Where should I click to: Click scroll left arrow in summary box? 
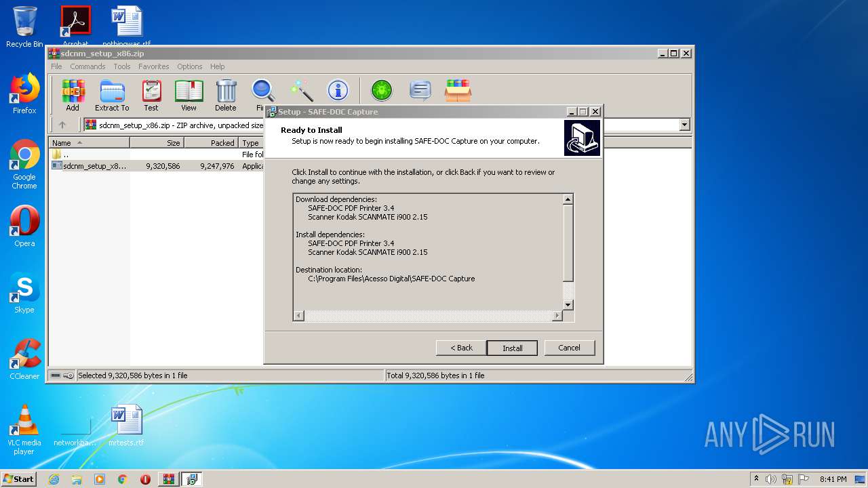coord(299,316)
